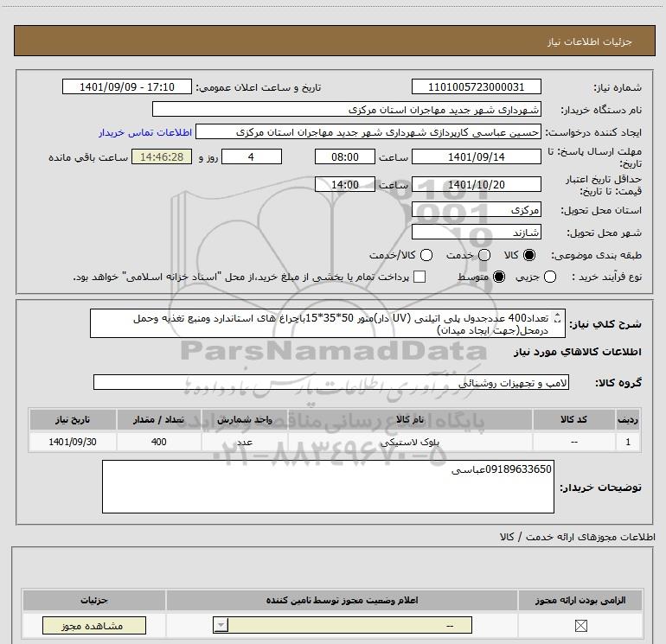Click the اطلاعات کالاهای مورد نیاز heading
The image size is (666, 644).
577,352
